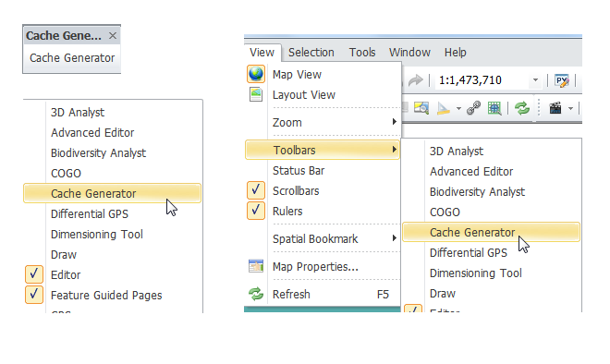This screenshot has height=364, width=610.
Task: Close the Cache Generator floating toolbar
Action: tap(113, 36)
